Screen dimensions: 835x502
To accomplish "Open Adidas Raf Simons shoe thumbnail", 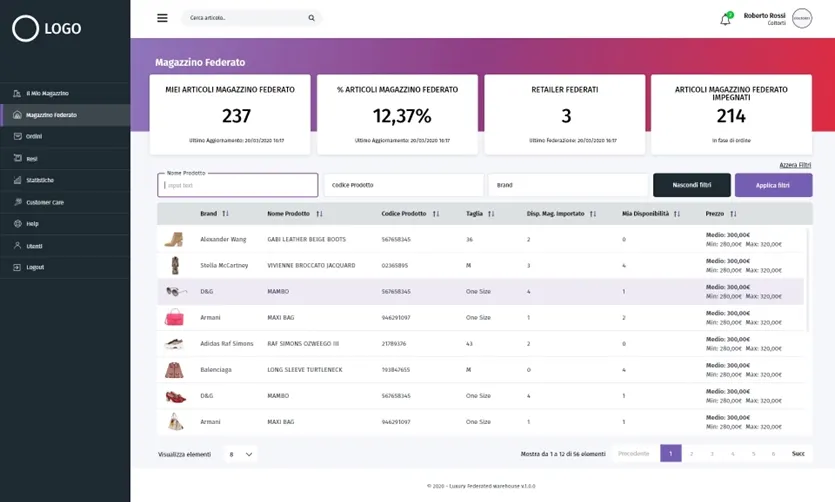I will click(x=174, y=343).
